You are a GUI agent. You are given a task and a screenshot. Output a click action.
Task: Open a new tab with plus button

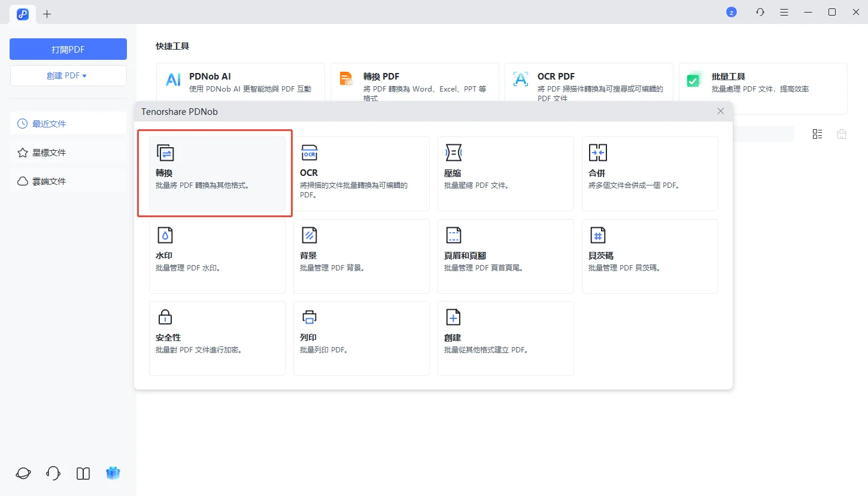pos(47,14)
